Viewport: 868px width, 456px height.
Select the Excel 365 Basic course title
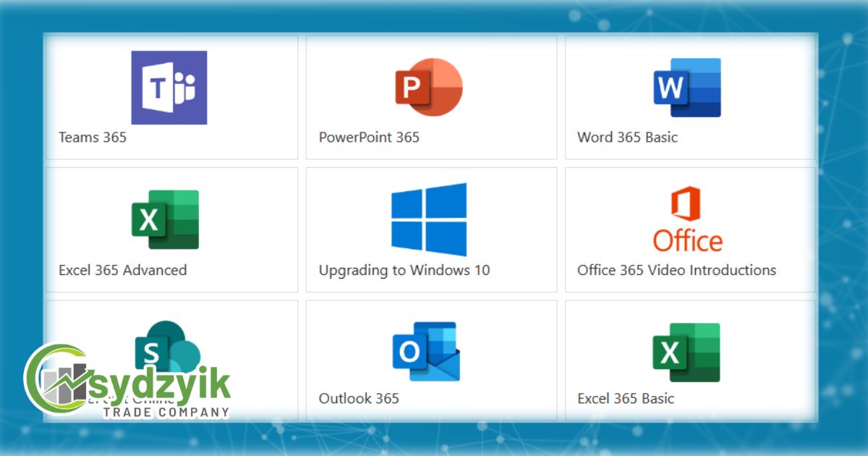[x=626, y=398]
